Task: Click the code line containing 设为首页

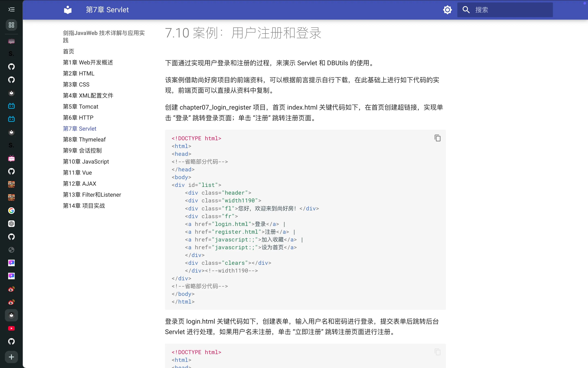Action: (x=241, y=247)
